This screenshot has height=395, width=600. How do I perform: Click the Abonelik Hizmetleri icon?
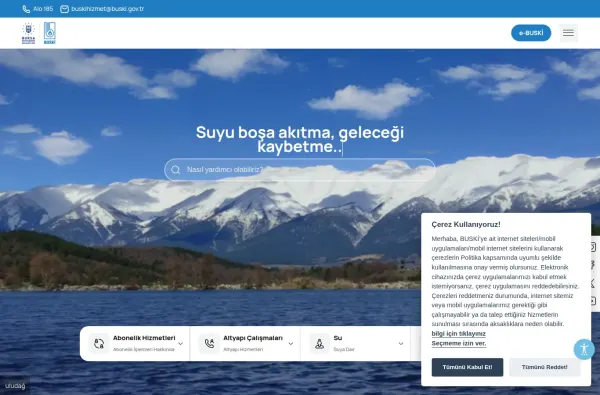tap(99, 343)
